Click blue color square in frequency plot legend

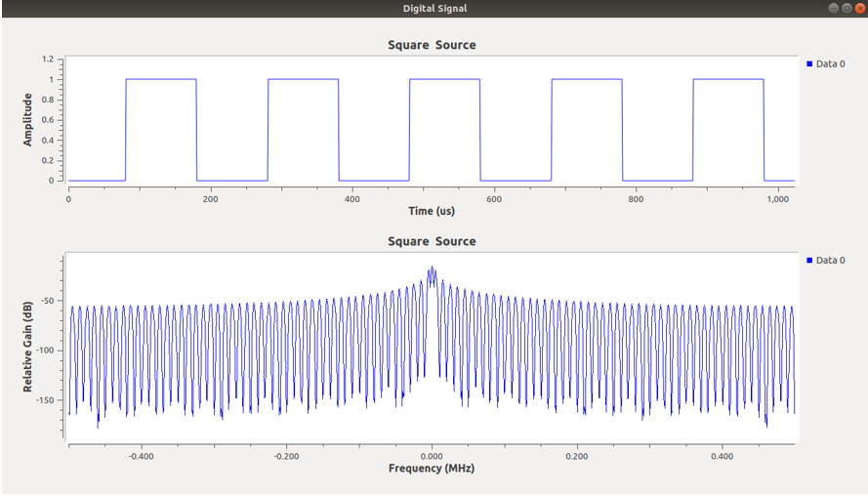(810, 260)
